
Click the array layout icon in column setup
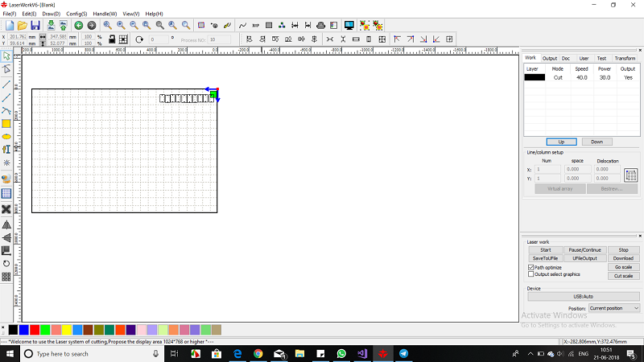tap(631, 175)
